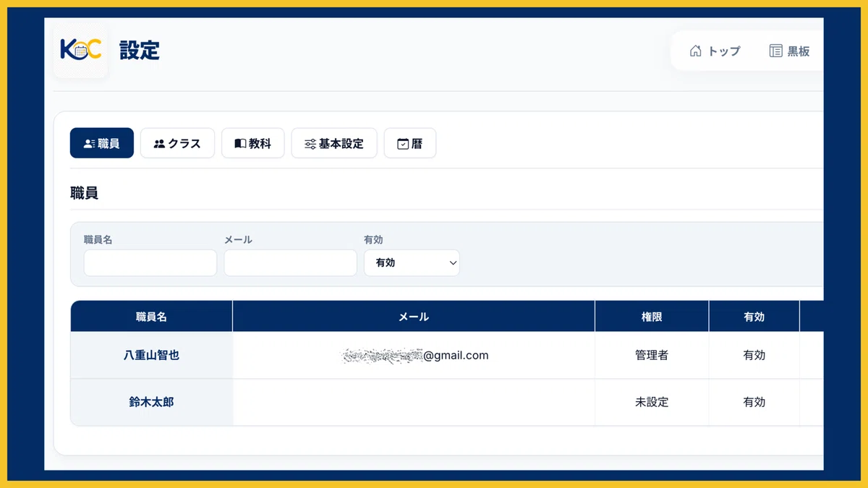Expand the 有効 status dropdown
The height and width of the screenshot is (488, 868).
[x=412, y=263]
